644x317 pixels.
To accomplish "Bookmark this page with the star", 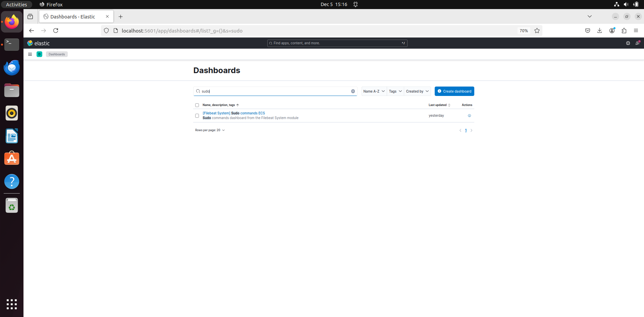I will [x=537, y=31].
